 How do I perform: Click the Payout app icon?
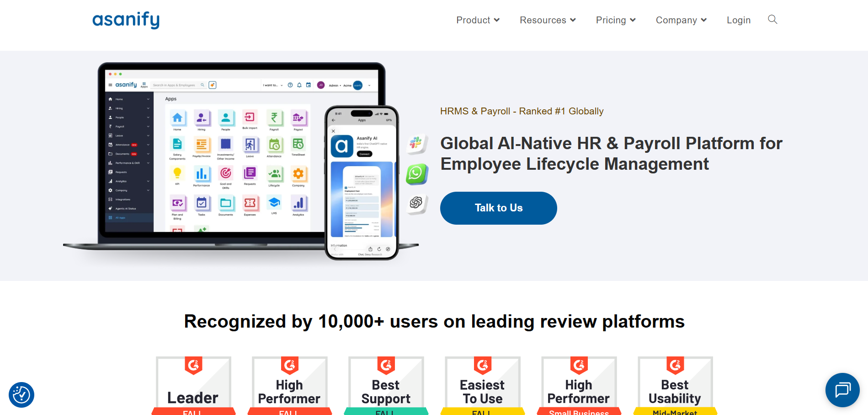point(298,118)
